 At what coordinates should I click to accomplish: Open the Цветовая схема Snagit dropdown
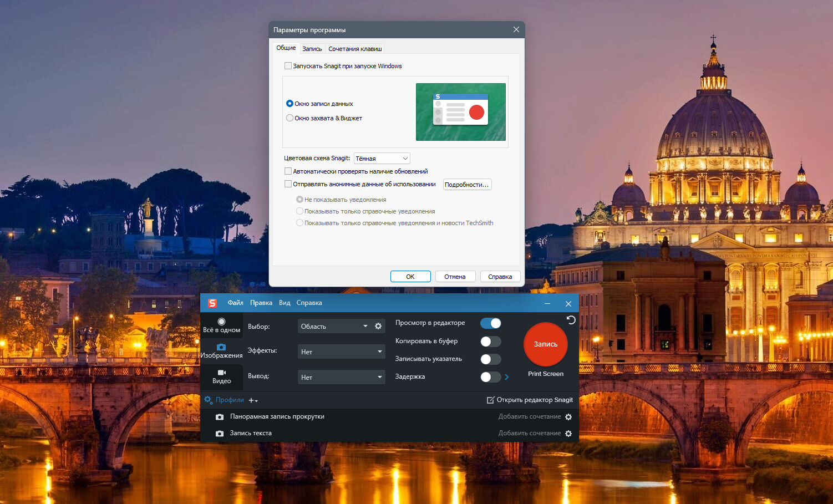382,159
